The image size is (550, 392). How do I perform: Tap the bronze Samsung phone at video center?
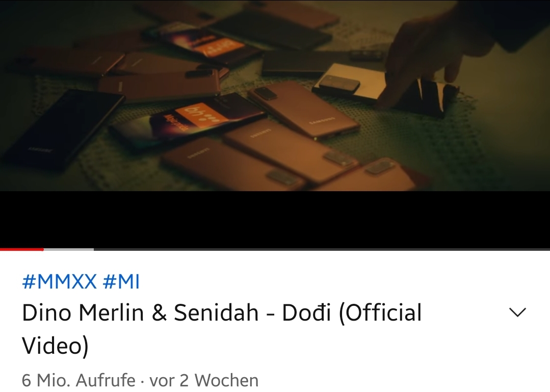click(303, 111)
